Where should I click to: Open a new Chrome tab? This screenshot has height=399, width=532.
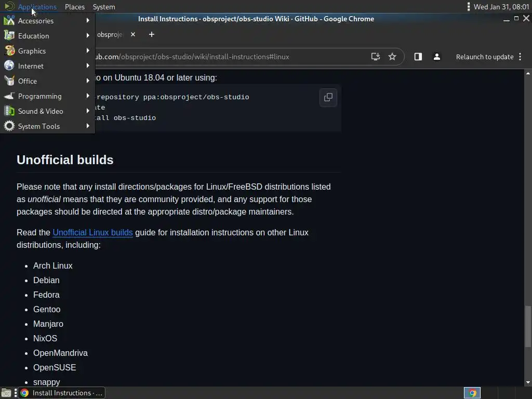pyautogui.click(x=152, y=34)
